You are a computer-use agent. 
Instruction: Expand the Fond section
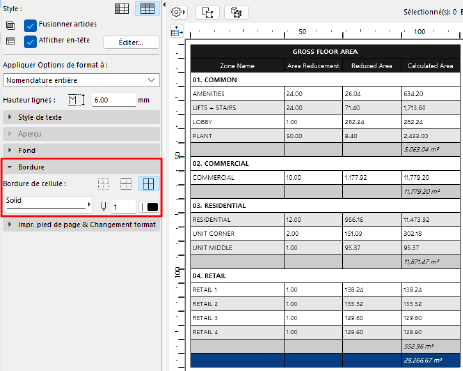coord(81,151)
